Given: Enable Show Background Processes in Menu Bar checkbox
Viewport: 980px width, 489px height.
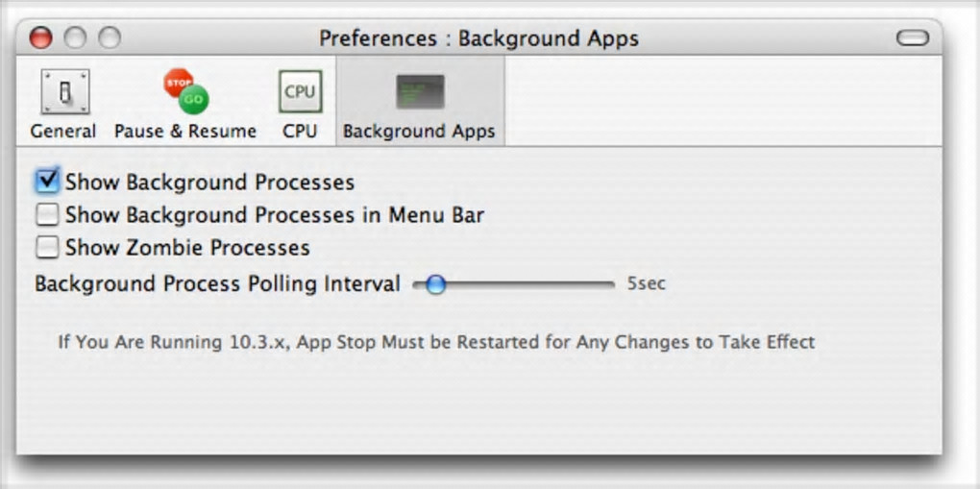Looking at the screenshot, I should click(x=47, y=214).
